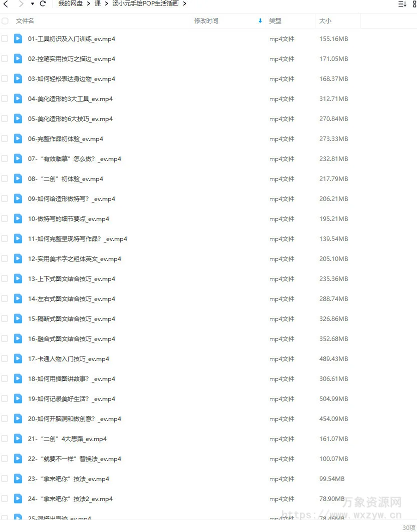Check the box for 04-美化造形的3大工具_ev.mp4
Viewport: 417px width, 532px height.
[5, 98]
